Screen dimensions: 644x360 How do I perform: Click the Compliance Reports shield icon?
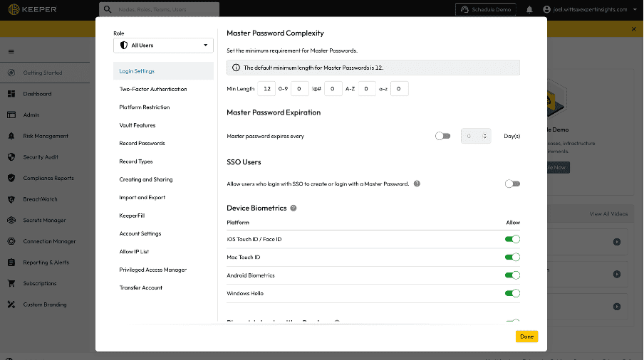11,178
